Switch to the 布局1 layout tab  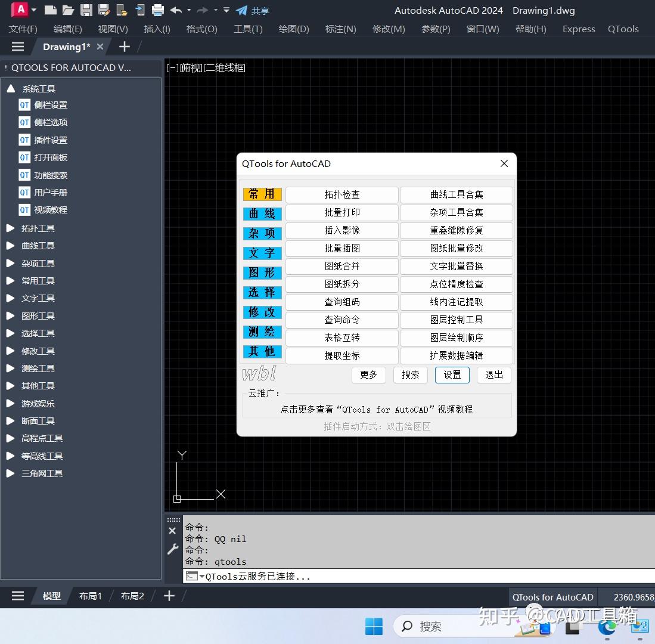(x=91, y=596)
